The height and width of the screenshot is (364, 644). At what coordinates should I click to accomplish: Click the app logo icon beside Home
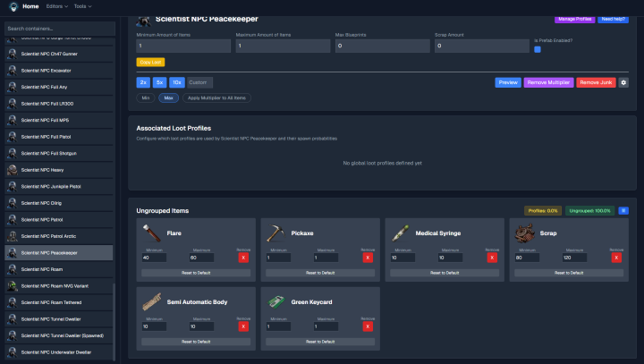click(13, 6)
